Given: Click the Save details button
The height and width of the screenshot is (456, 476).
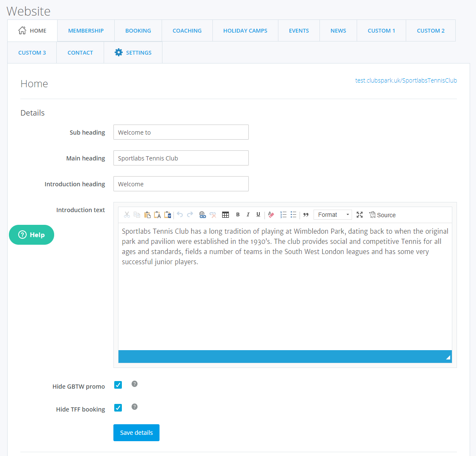Looking at the screenshot, I should 136,433.
